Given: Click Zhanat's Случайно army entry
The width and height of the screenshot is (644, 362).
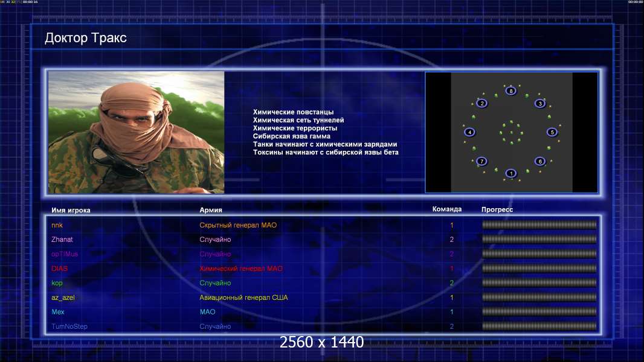Looking at the screenshot, I should click(215, 240).
